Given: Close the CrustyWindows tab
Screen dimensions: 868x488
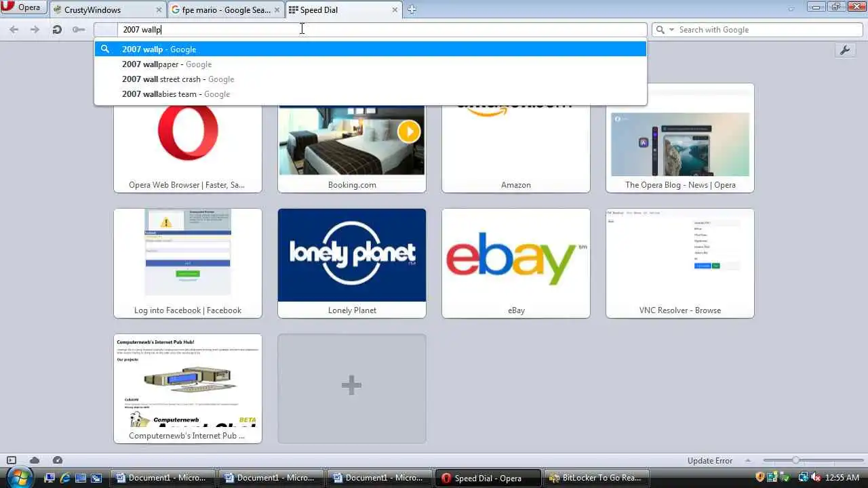Looking at the screenshot, I should (x=159, y=10).
